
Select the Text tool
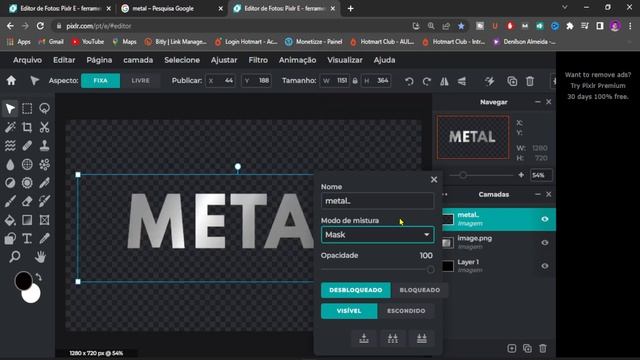[27, 238]
